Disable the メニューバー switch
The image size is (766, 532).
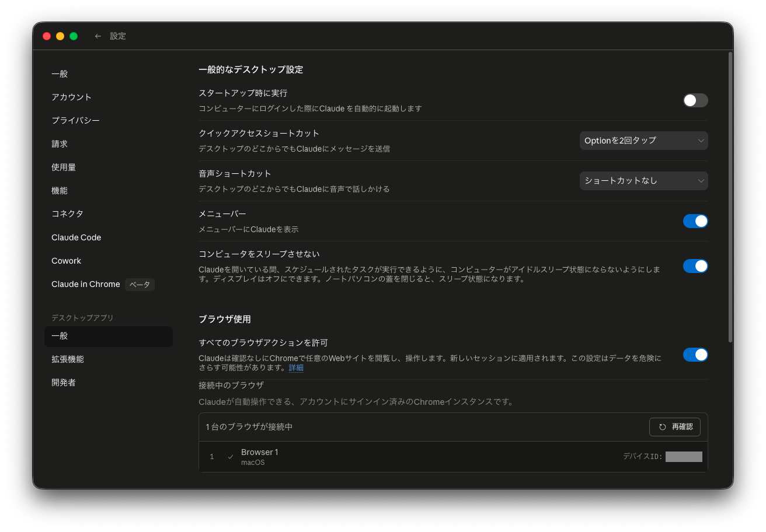tap(695, 221)
